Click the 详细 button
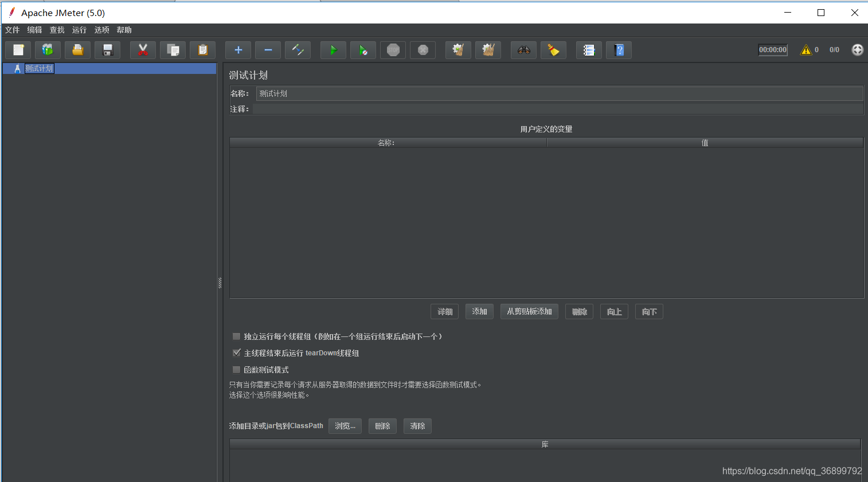The height and width of the screenshot is (482, 868). point(444,312)
